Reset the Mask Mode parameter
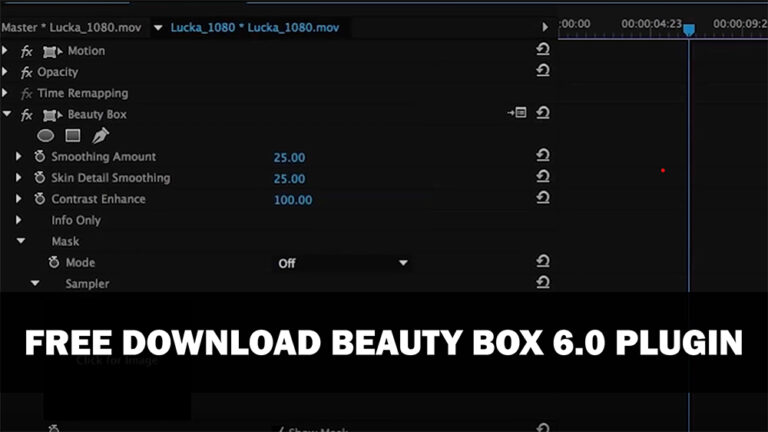Screen dimensions: 768x432 543,261
